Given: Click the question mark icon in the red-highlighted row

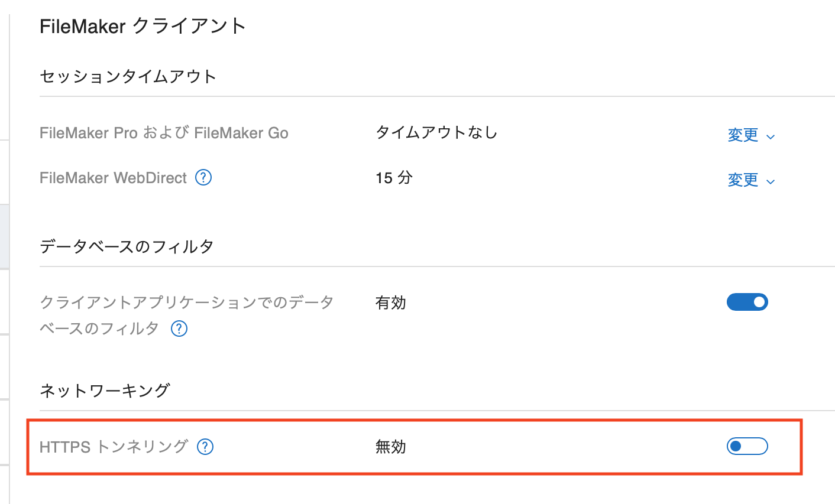Looking at the screenshot, I should [x=205, y=447].
